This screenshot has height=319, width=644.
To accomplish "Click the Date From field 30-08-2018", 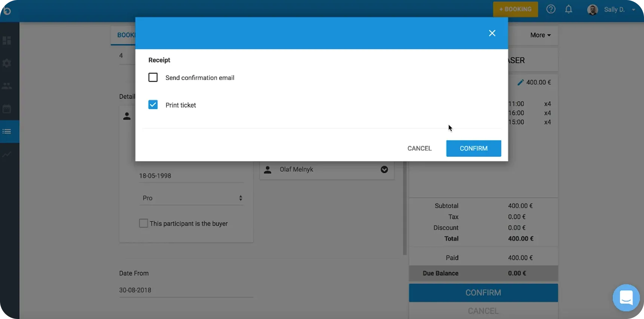I will coord(186,290).
